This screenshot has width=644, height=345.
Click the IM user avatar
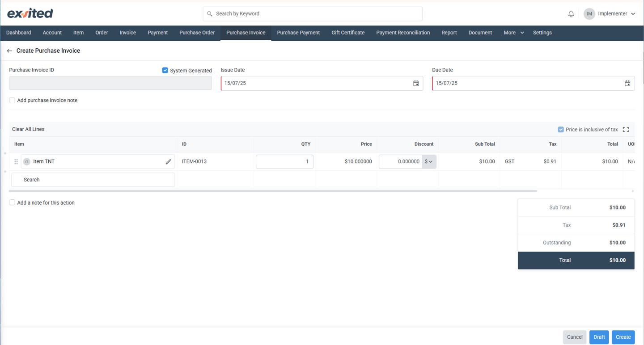tap(589, 14)
